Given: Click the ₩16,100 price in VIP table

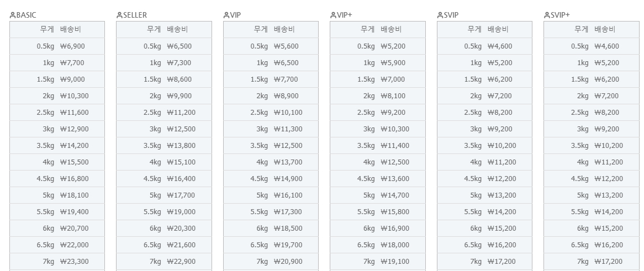Looking at the screenshot, I should (x=288, y=195).
